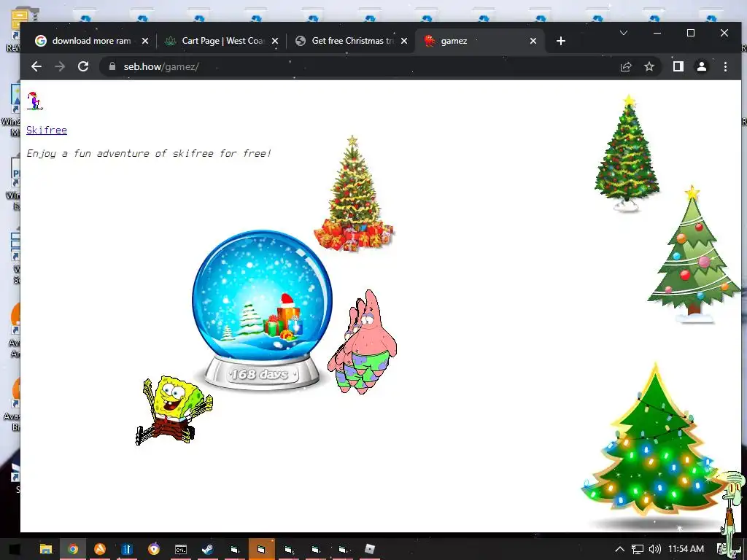
Task: Click the "Enjoy a fun adventure of skifree" text
Action: 149,153
